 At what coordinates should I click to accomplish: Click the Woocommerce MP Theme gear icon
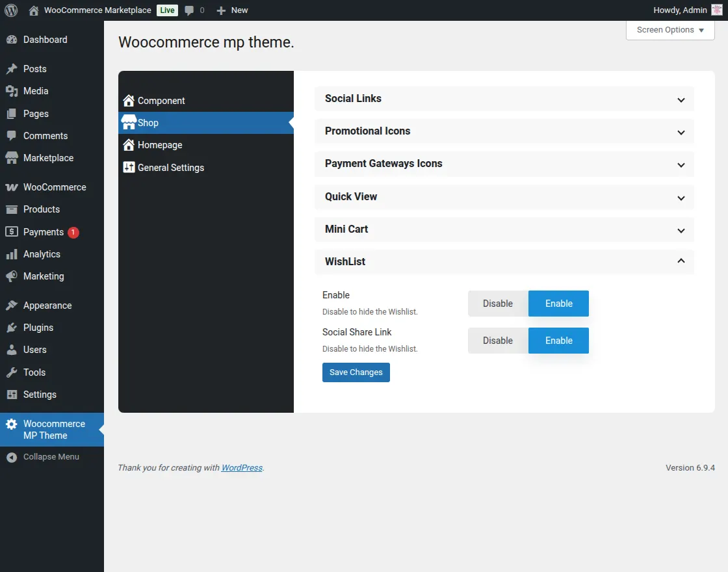(12, 424)
